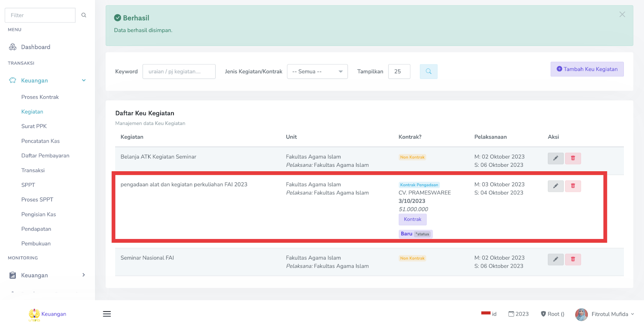
Task: Open Proses Kontrak in sidebar
Action: pyautogui.click(x=40, y=97)
